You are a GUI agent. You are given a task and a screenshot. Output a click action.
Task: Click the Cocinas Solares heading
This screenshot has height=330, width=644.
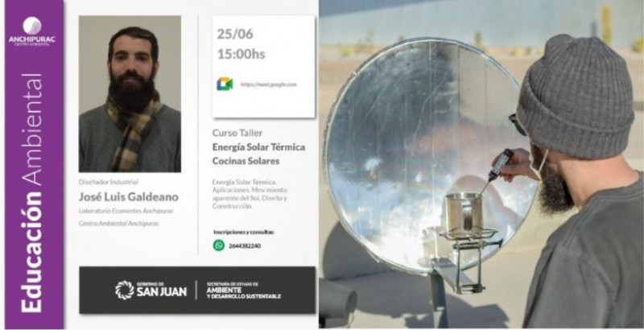coord(246,161)
